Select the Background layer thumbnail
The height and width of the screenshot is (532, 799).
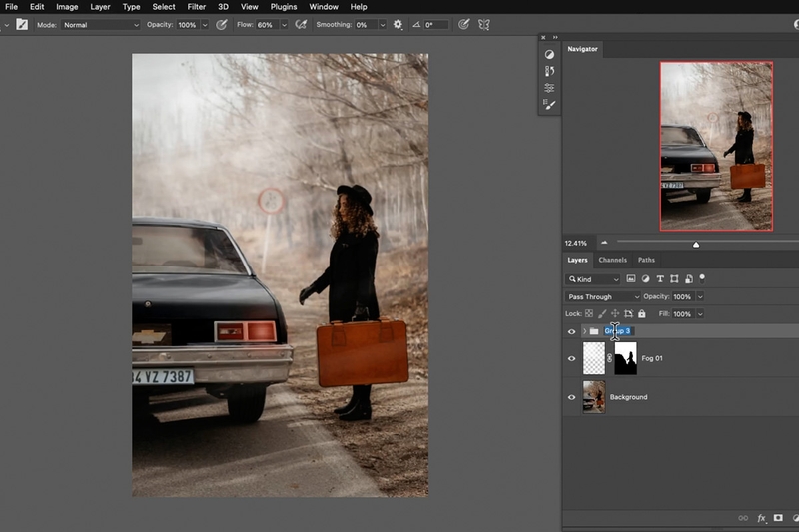(594, 397)
